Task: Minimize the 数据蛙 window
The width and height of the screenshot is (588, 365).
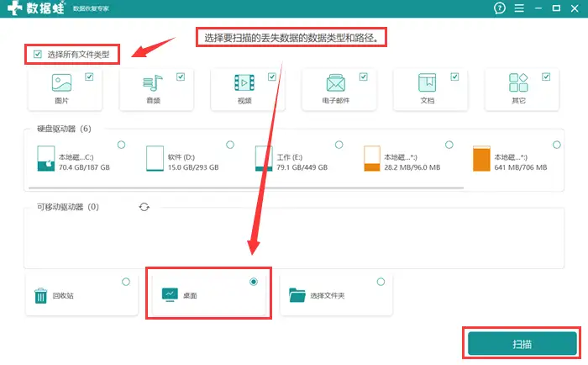Action: coord(538,8)
